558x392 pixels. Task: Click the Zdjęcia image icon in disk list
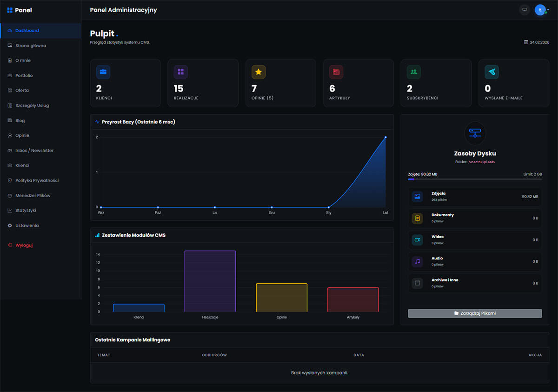417,197
